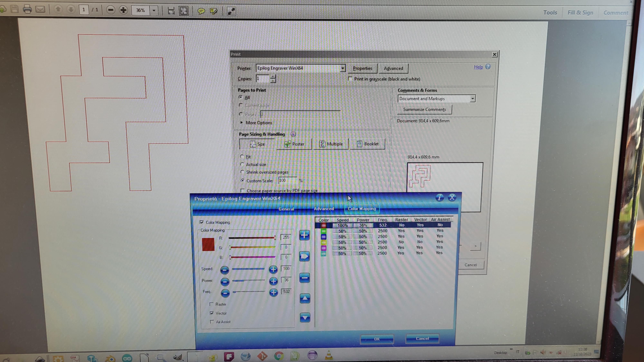644x362 pixels.
Task: Click the sticky note comment icon
Action: click(x=201, y=11)
